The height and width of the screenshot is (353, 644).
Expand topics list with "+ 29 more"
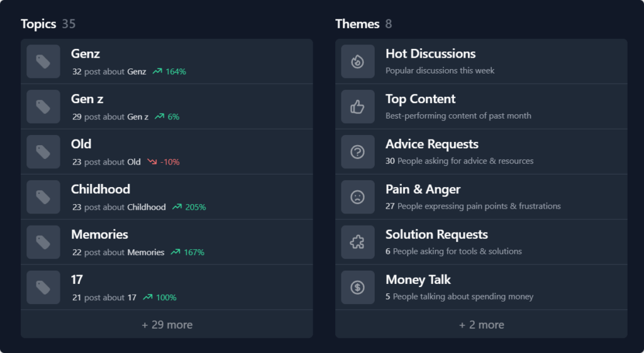pos(167,325)
